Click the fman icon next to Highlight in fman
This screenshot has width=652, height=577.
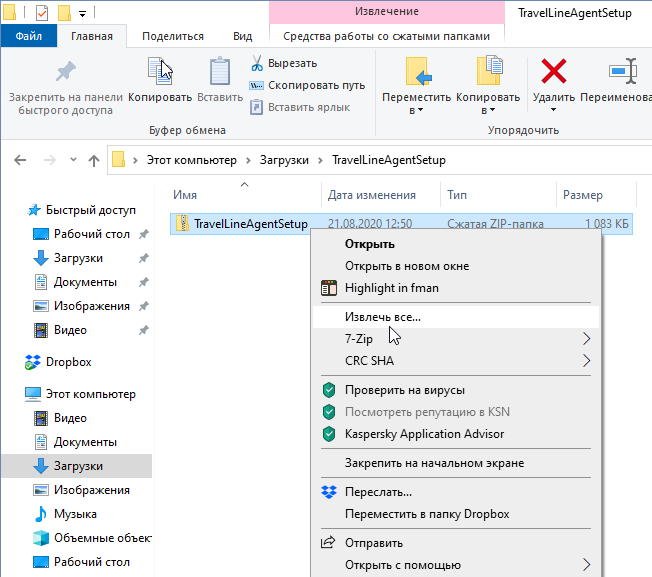point(329,288)
